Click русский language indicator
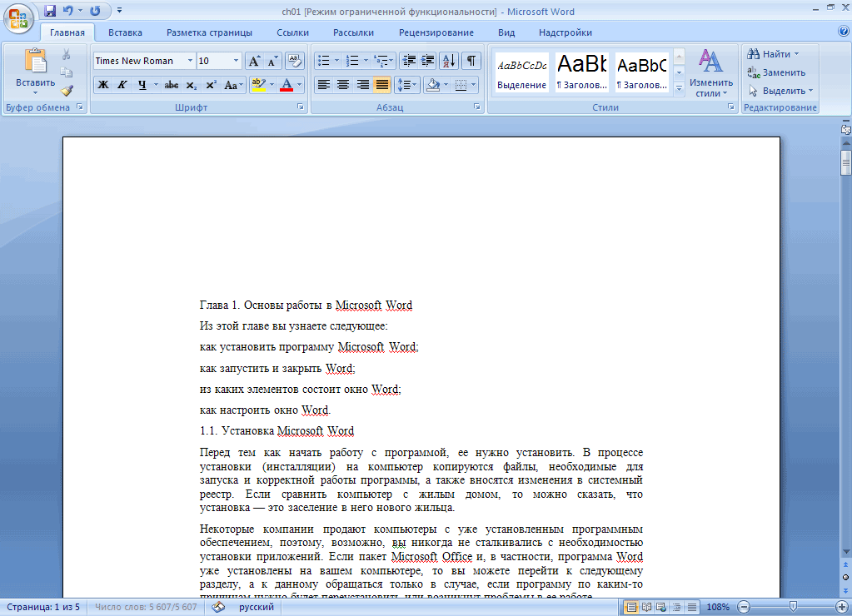This screenshot has height=616, width=852. pos(256,607)
